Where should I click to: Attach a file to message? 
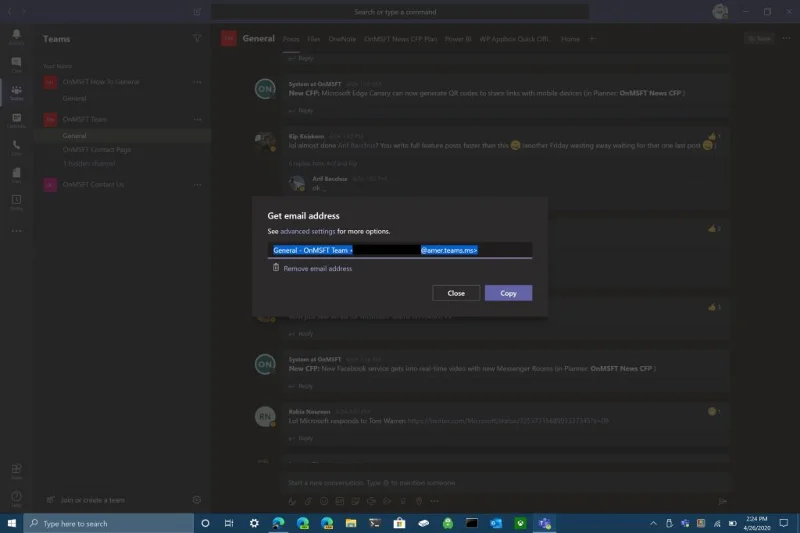308,501
